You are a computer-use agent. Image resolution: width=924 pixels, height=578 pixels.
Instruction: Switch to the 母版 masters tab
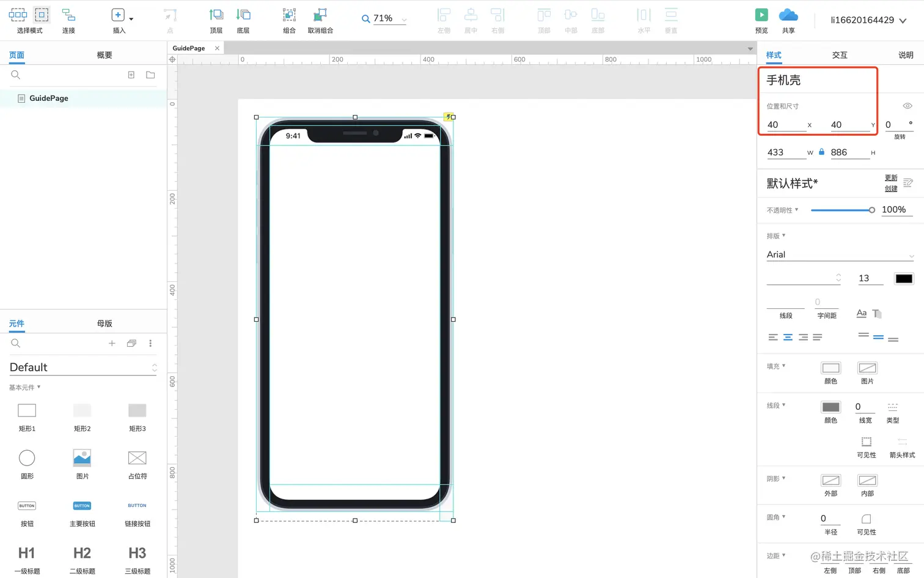click(x=105, y=324)
